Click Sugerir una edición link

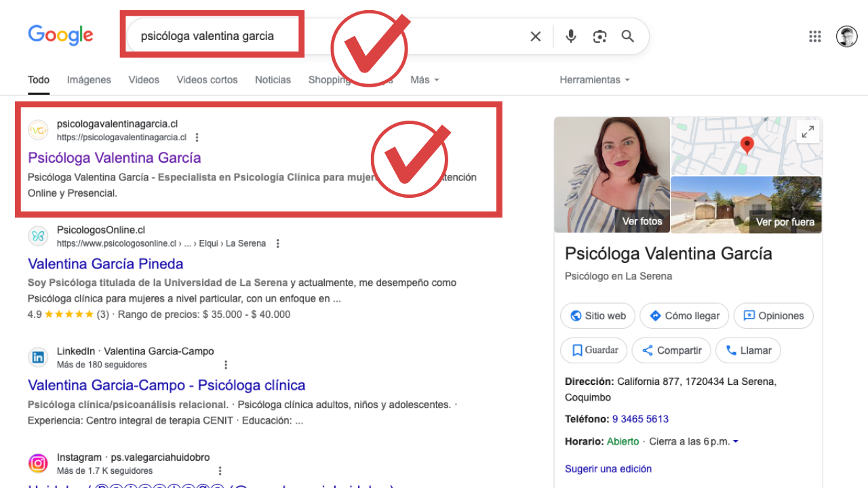coord(608,469)
